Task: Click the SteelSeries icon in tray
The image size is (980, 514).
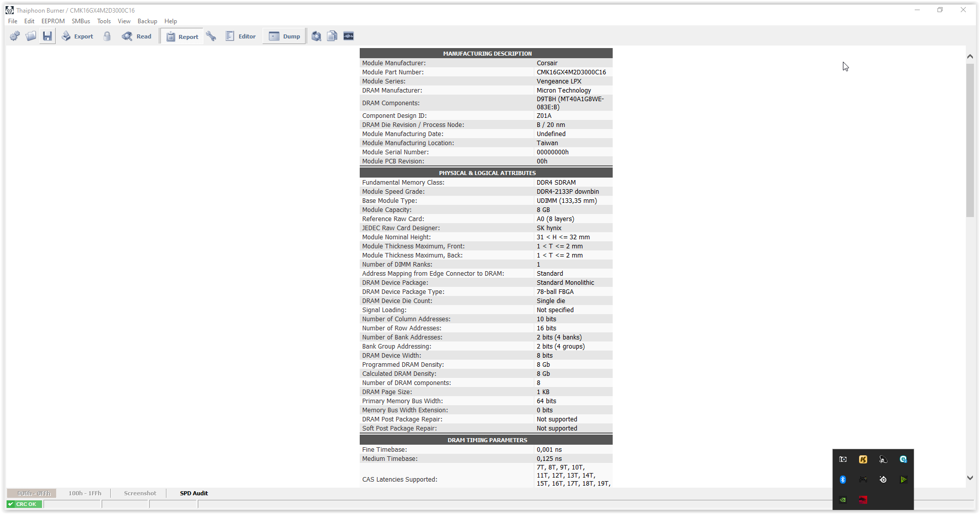Action: (x=883, y=480)
